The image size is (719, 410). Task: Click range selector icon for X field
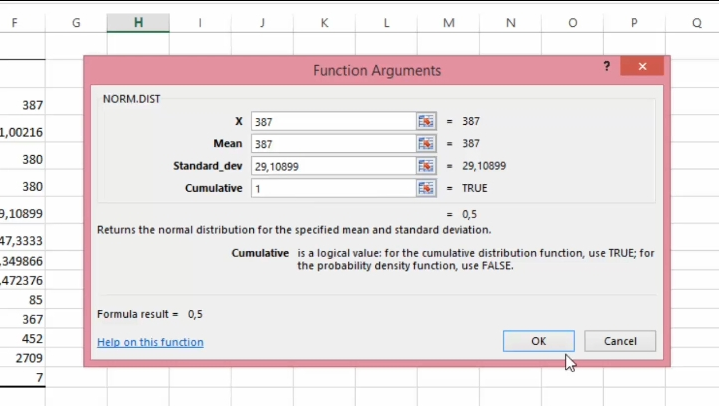(x=426, y=122)
